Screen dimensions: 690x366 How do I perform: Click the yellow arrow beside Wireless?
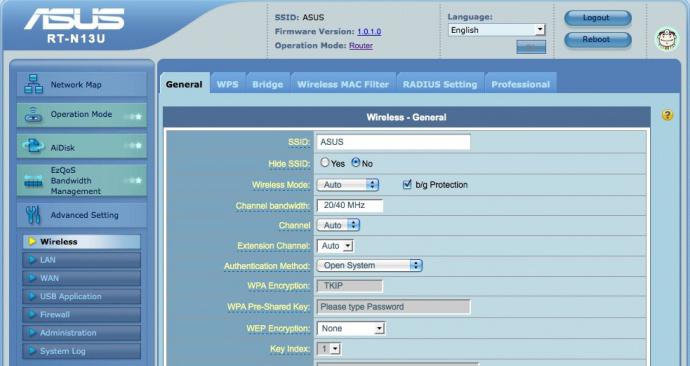pyautogui.click(x=32, y=242)
